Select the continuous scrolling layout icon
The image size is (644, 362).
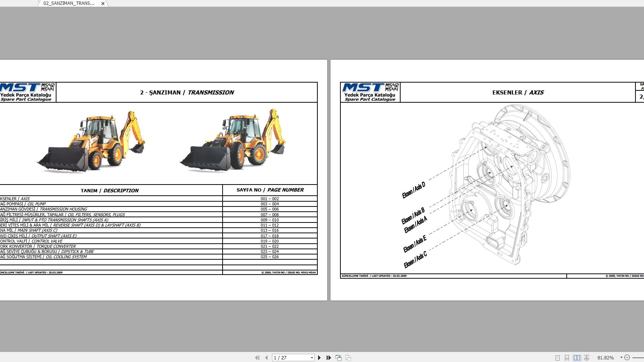tap(567, 358)
